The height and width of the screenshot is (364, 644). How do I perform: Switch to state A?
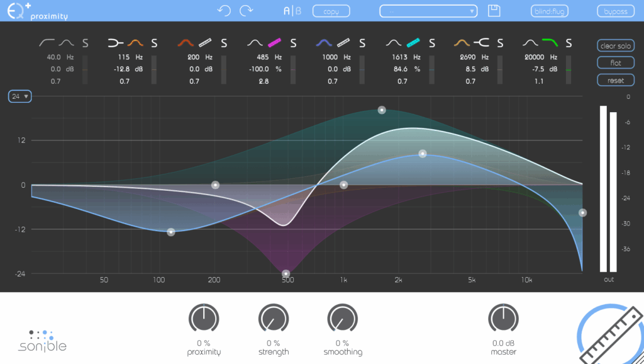287,11
